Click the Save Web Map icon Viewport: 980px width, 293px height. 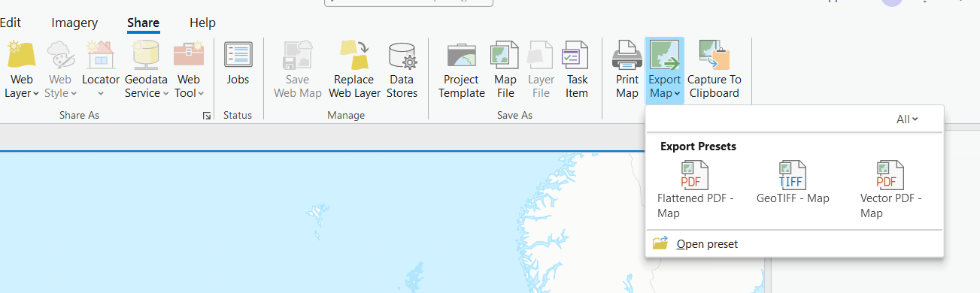pyautogui.click(x=298, y=55)
